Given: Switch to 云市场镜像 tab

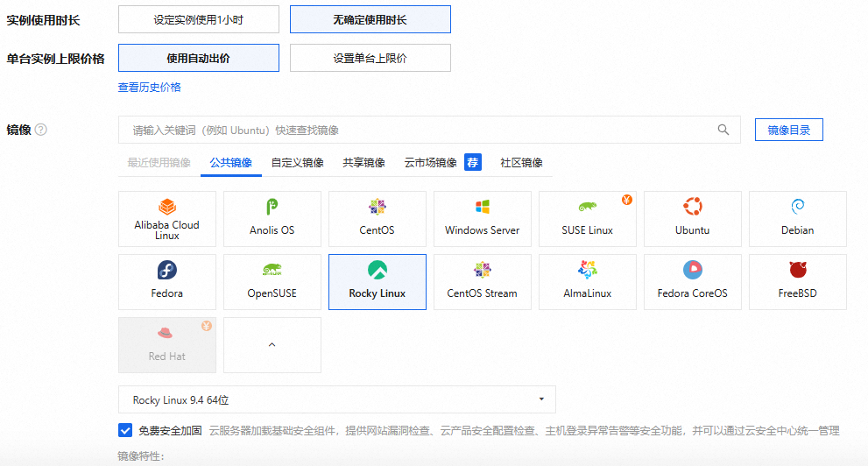Looking at the screenshot, I should coord(431,163).
